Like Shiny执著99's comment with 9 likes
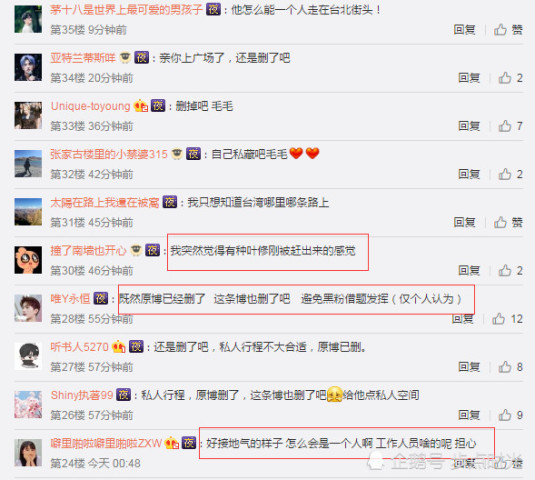Viewport: 535px width, 480px height. pos(505,415)
